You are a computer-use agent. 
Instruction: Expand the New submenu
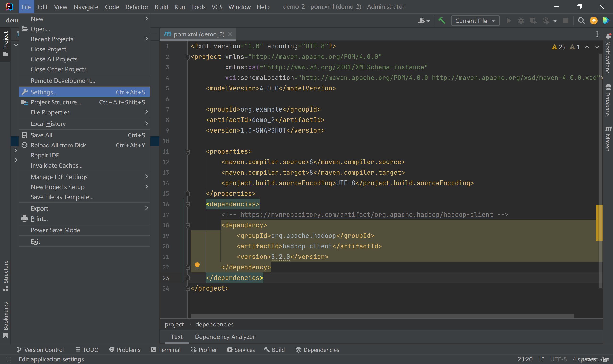pos(85,19)
